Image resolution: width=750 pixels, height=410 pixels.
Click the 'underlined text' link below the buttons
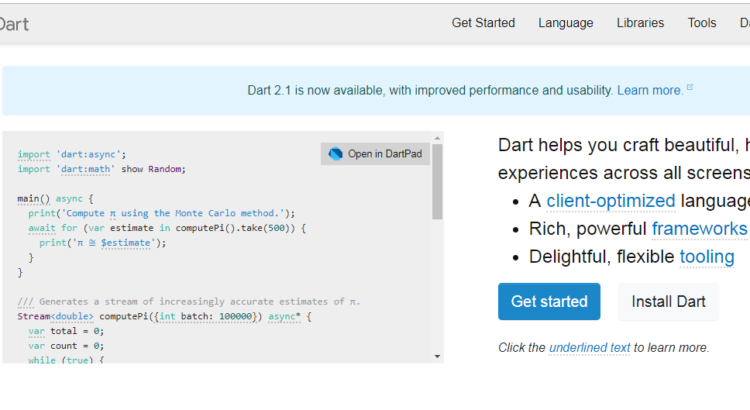(x=589, y=348)
